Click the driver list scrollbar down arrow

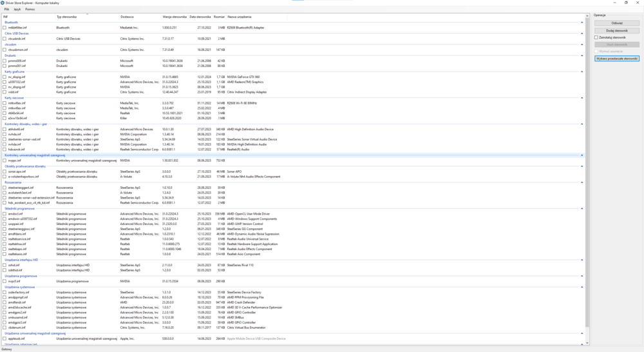(587, 343)
